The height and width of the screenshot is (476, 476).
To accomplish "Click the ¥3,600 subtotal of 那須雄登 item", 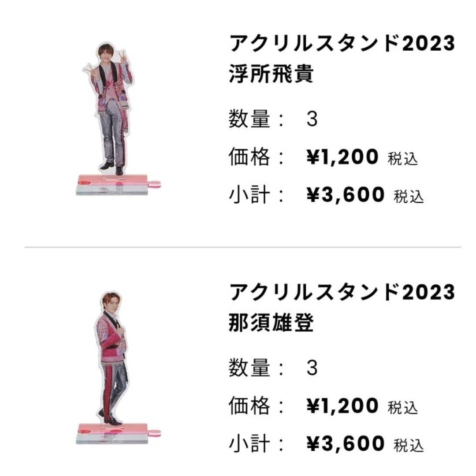I will click(346, 444).
